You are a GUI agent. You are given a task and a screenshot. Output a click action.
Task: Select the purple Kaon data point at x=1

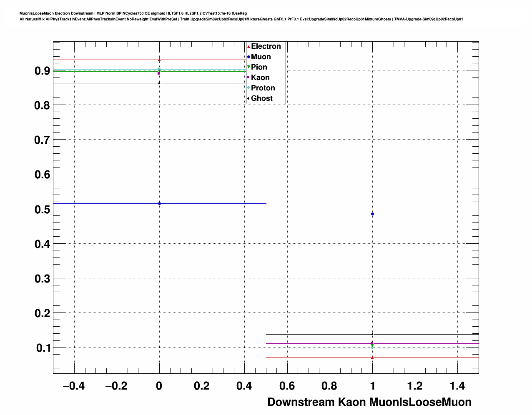coord(372,343)
